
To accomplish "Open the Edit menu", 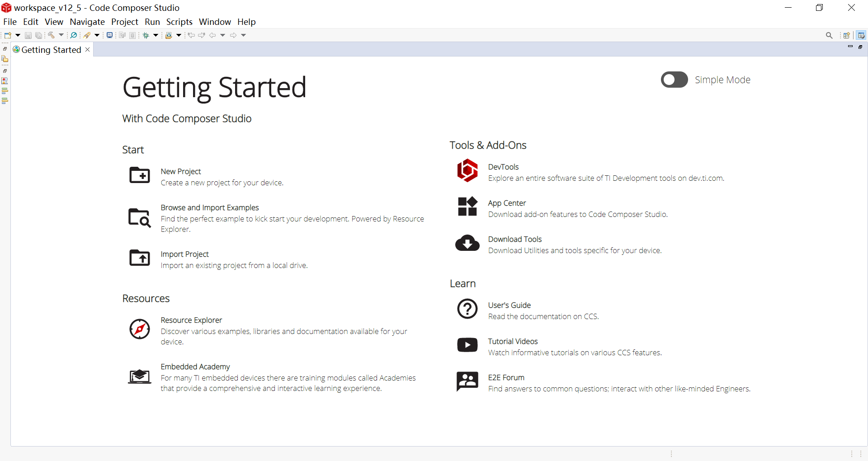I will pos(31,22).
